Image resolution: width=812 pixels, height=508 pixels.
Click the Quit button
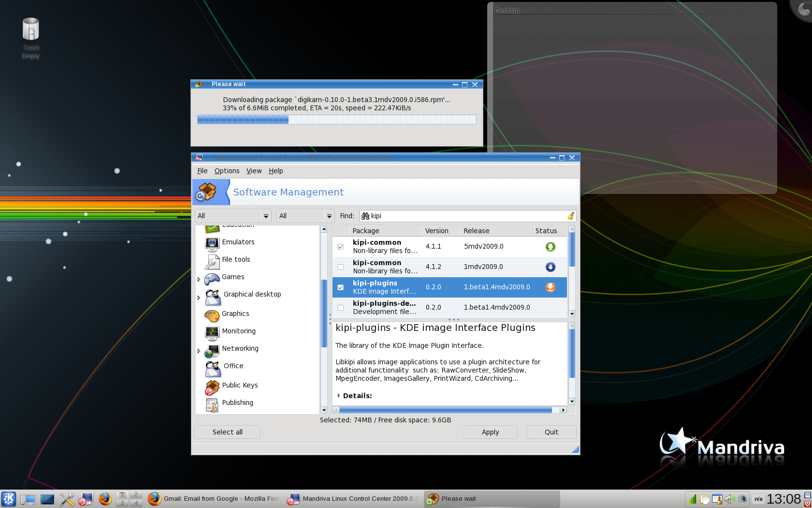pos(551,432)
